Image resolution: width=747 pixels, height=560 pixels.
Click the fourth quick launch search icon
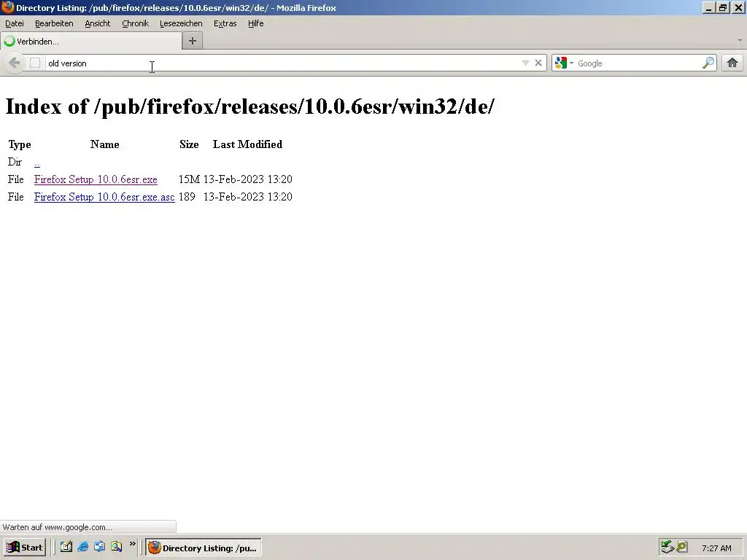pos(116,547)
